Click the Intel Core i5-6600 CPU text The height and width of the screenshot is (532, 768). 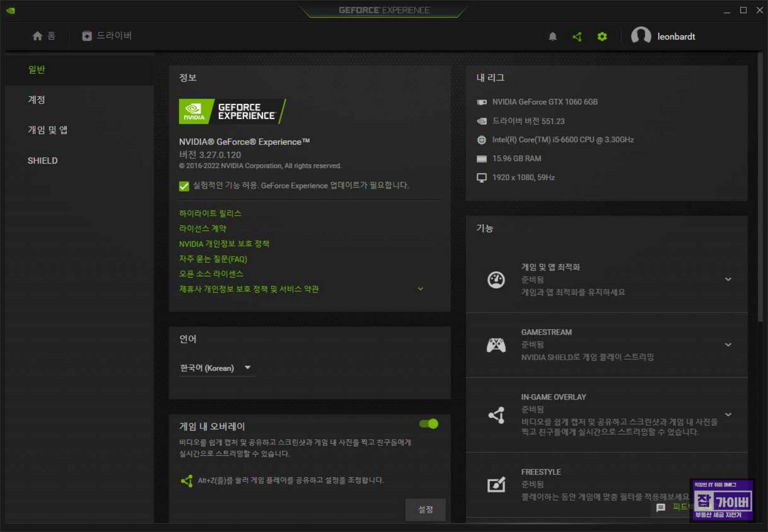click(x=563, y=140)
